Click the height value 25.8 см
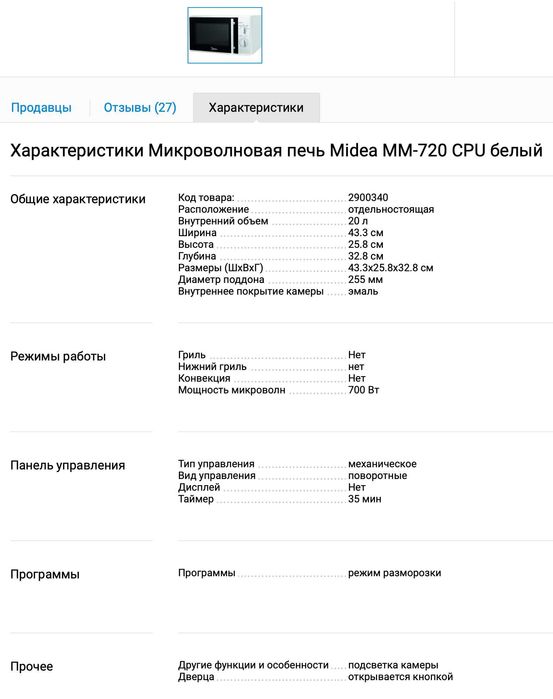 366,245
